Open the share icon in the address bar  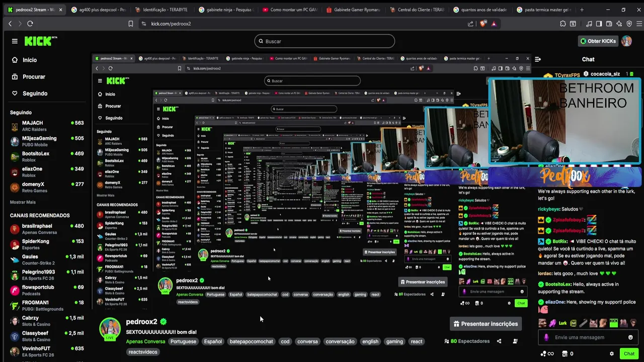tap(470, 24)
